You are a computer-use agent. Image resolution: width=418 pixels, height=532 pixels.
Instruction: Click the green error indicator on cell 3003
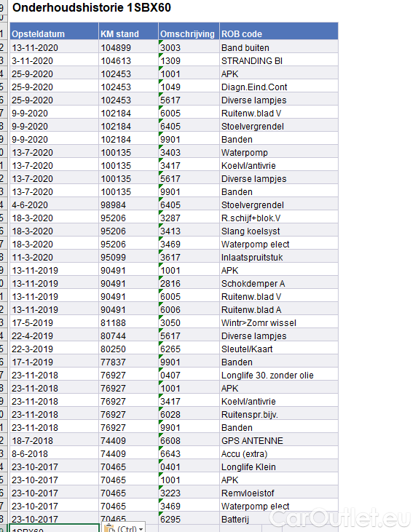[x=161, y=41]
